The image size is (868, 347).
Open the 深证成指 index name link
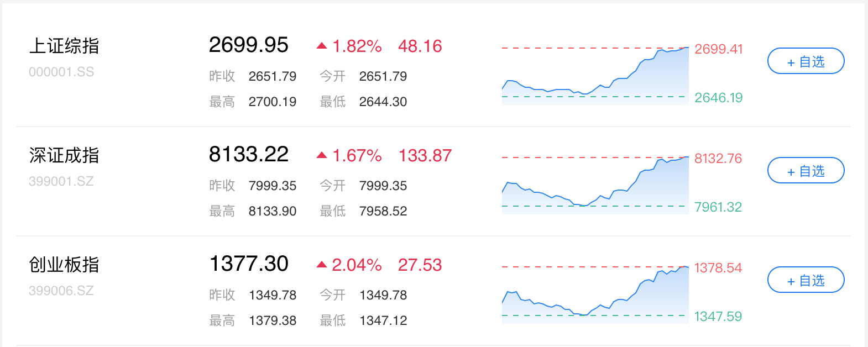tap(64, 155)
